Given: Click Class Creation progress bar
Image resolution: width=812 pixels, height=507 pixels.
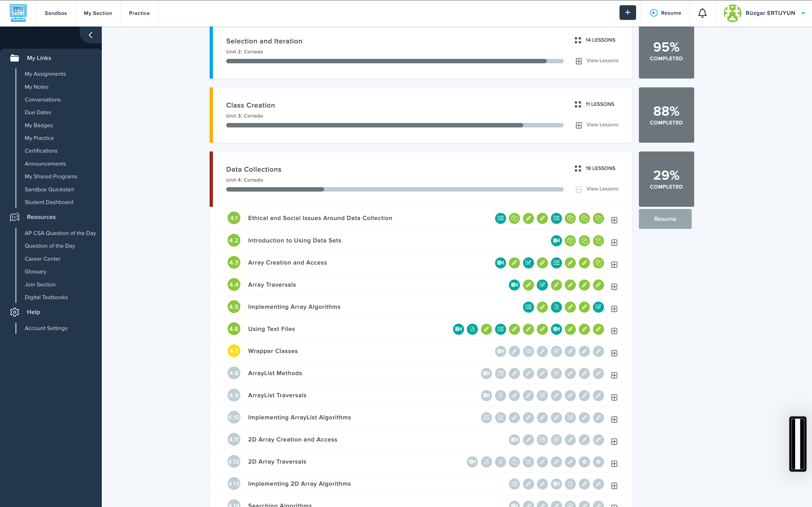Looking at the screenshot, I should [x=395, y=125].
